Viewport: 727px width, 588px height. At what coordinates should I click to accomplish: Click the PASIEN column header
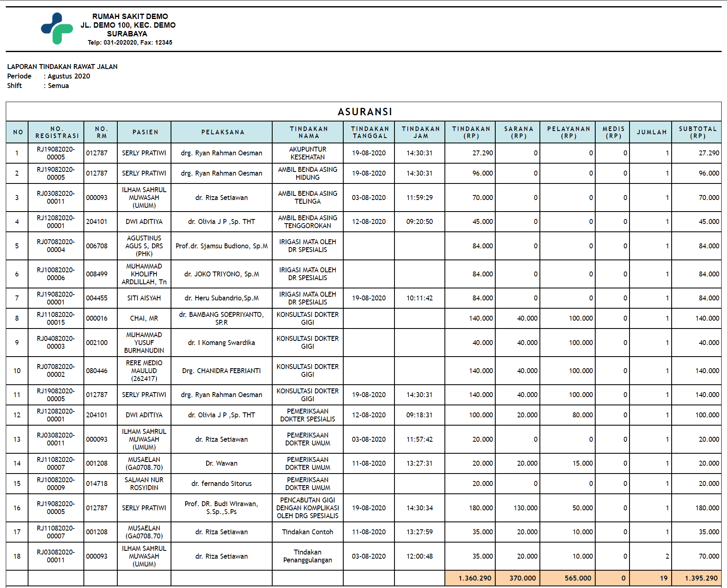coord(145,132)
